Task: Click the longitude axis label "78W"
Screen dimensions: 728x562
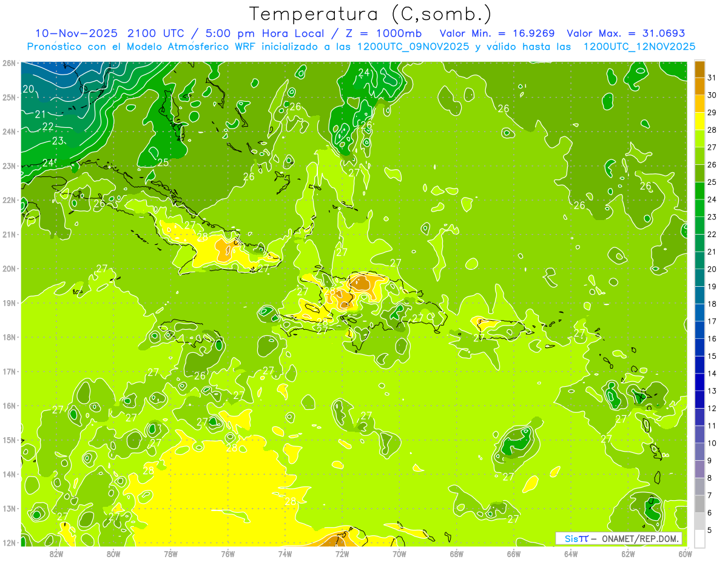Action: (170, 554)
